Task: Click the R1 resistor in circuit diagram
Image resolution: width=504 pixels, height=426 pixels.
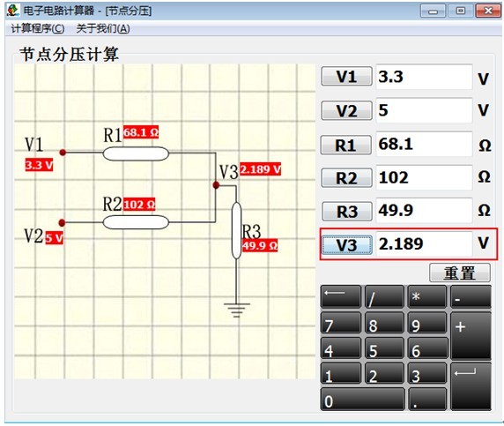Action: (136, 153)
